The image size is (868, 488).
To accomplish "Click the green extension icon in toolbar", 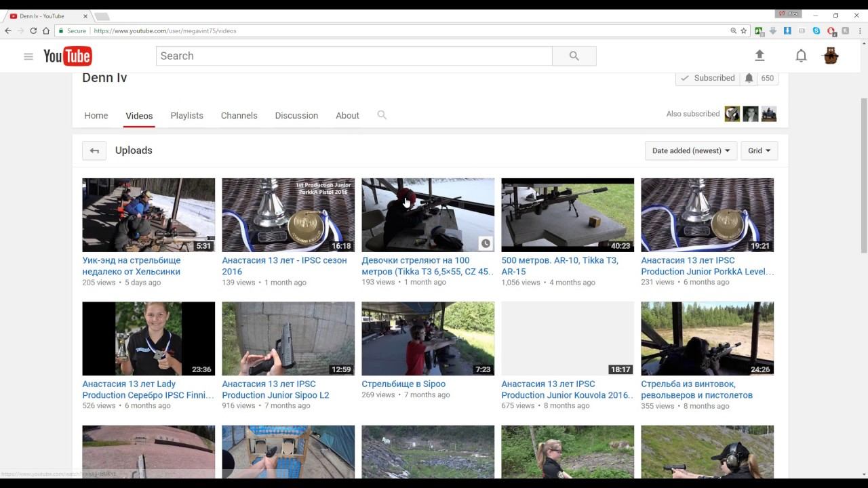I will coord(759,30).
